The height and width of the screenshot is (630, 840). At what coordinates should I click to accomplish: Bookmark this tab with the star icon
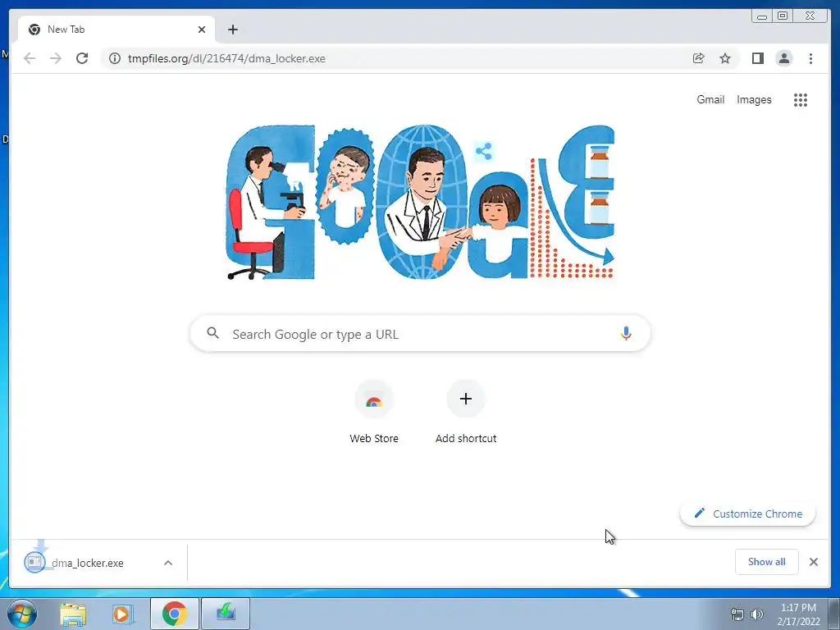coord(725,58)
